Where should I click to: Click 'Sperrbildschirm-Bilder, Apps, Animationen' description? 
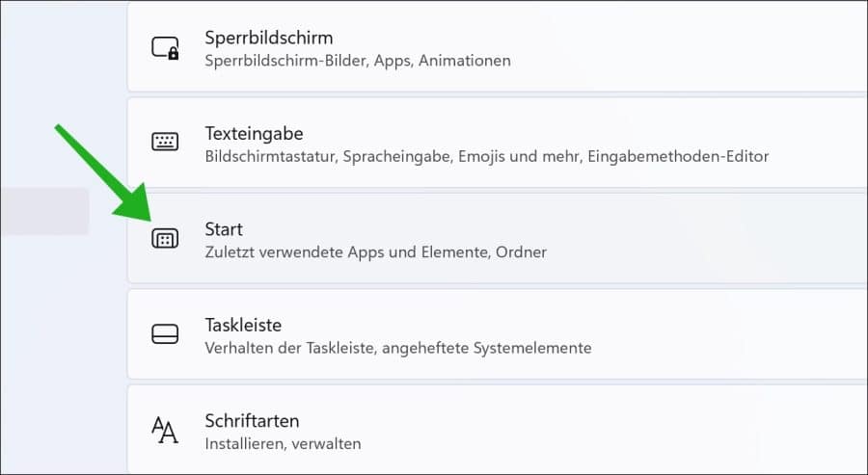(357, 61)
